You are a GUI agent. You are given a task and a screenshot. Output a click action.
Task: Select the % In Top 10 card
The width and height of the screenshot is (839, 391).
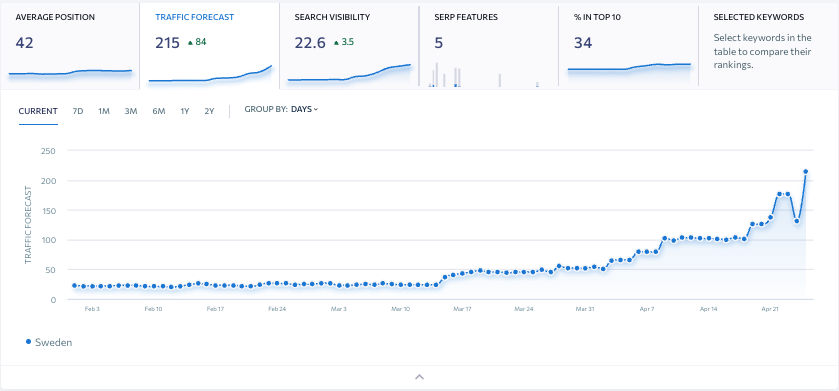pos(628,45)
